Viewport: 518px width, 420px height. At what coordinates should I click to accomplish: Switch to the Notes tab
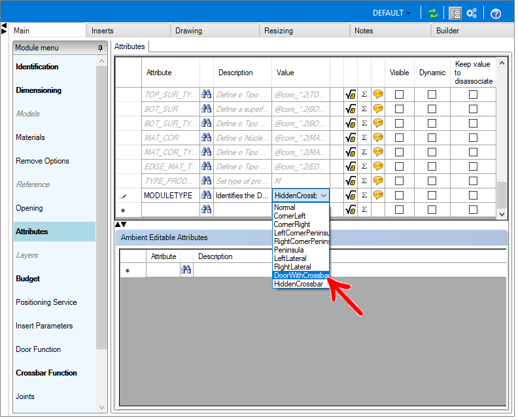tap(392, 31)
